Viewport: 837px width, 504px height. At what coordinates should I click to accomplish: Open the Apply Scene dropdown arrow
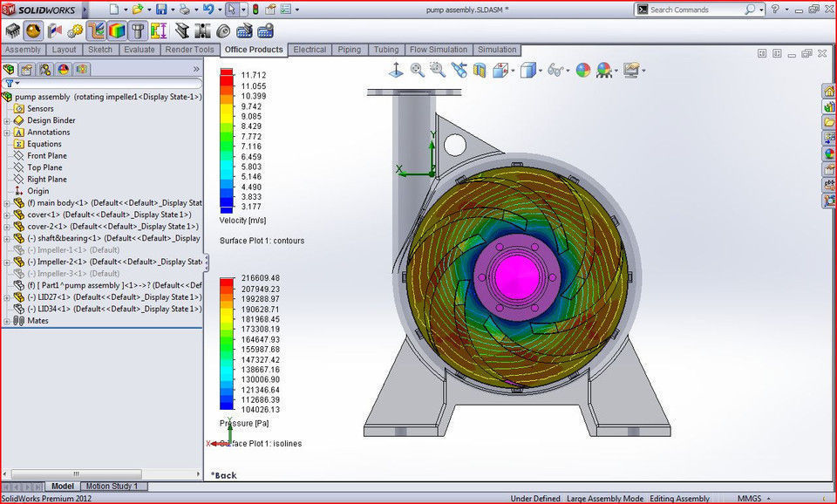pos(616,71)
